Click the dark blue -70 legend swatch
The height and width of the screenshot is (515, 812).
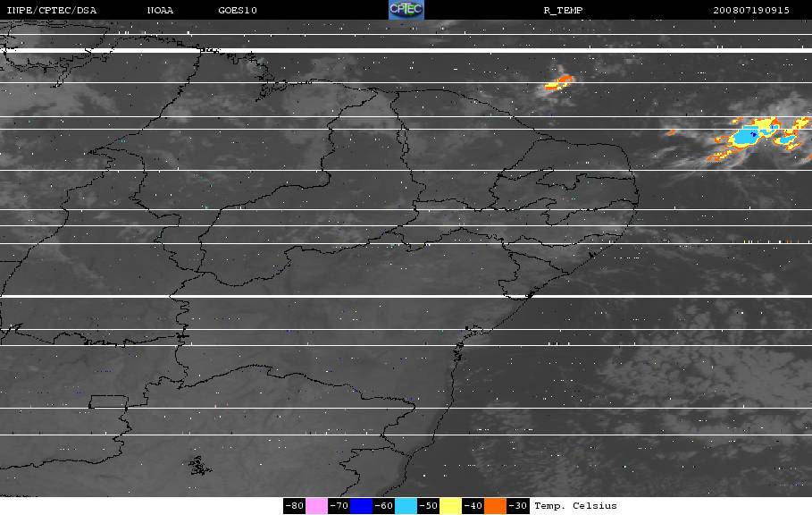(361, 506)
